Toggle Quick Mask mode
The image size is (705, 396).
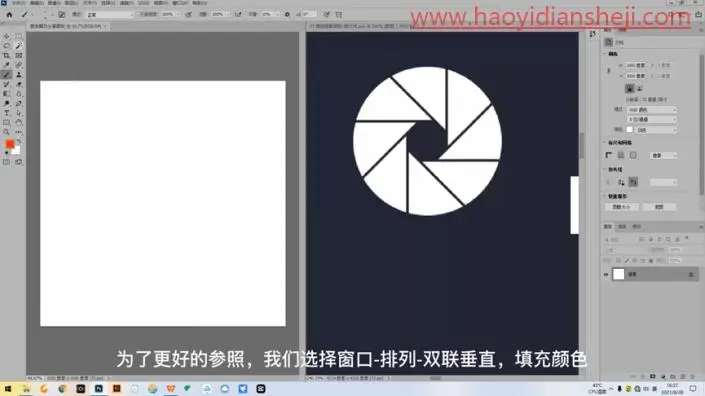tap(6, 162)
